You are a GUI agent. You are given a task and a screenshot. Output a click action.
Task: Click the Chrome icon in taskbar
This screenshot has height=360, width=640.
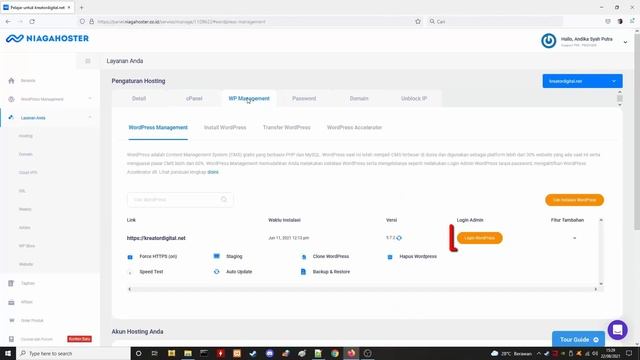click(x=335, y=353)
